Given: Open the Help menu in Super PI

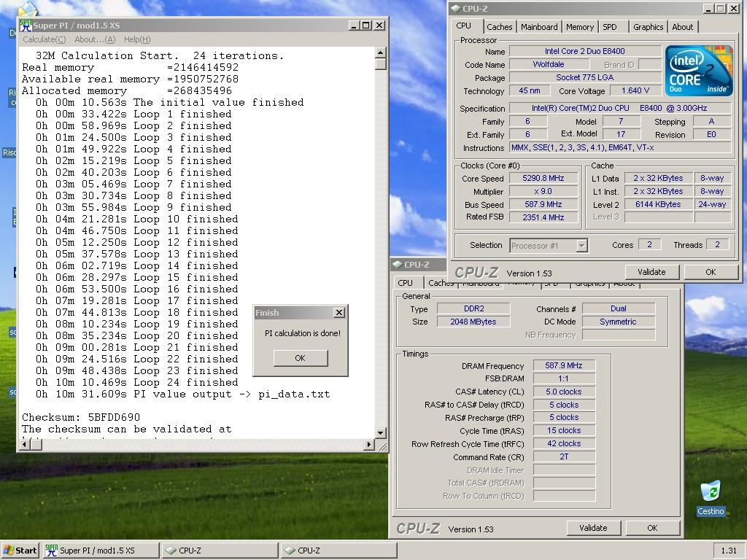Looking at the screenshot, I should click(137, 39).
